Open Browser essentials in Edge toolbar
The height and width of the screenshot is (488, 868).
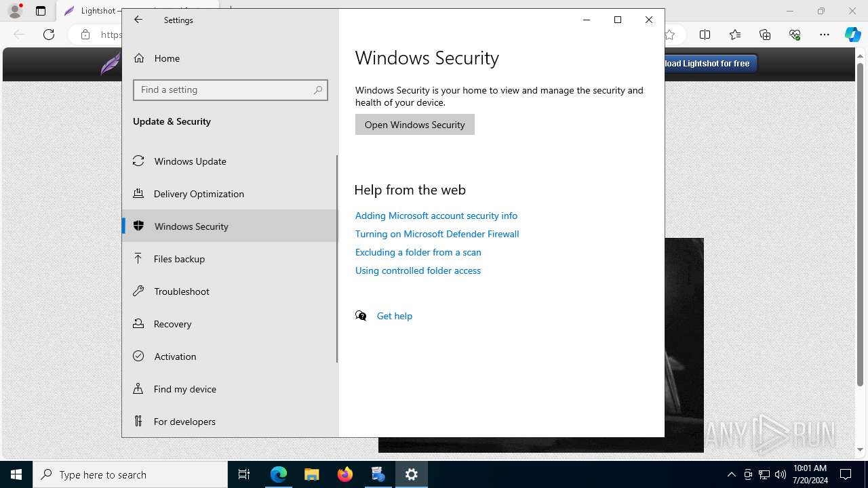click(795, 35)
